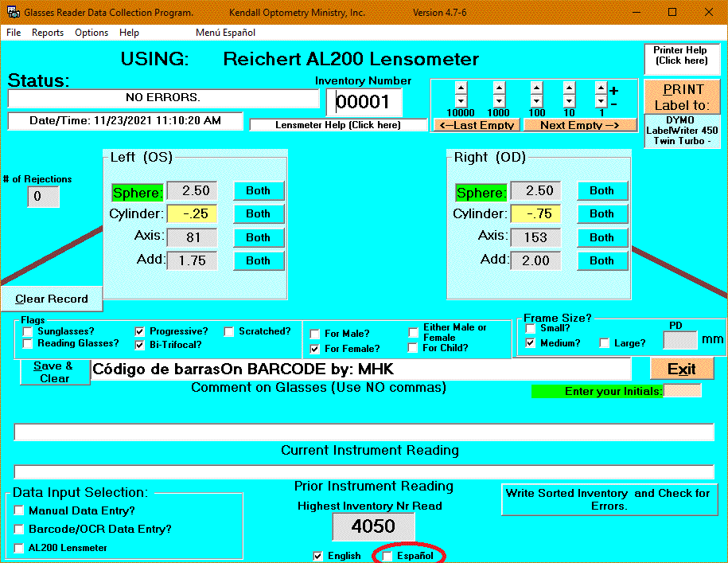Image resolution: width=728 pixels, height=563 pixels.
Task: Toggle the Sunglasses? checkbox
Action: 27,331
